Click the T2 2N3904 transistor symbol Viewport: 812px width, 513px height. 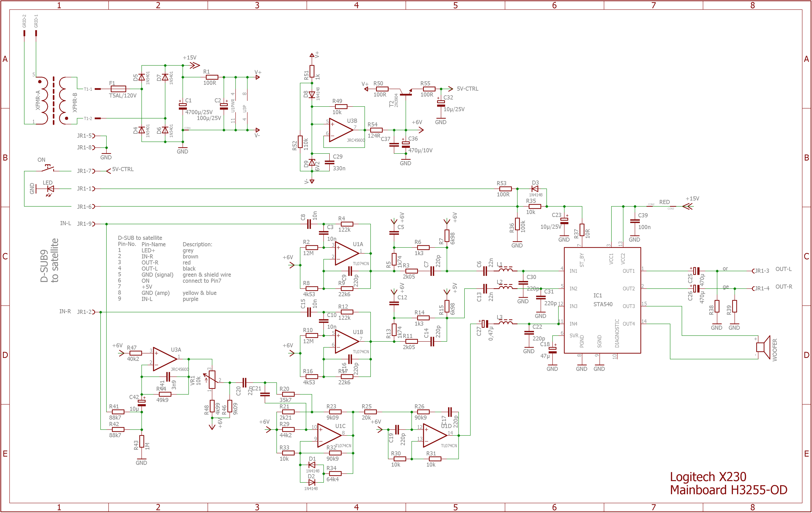coord(406,92)
